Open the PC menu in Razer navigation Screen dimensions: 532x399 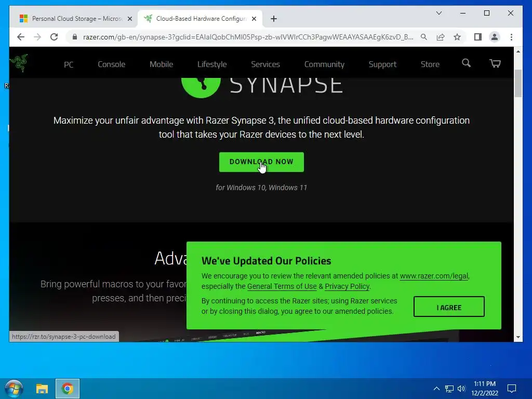point(69,64)
